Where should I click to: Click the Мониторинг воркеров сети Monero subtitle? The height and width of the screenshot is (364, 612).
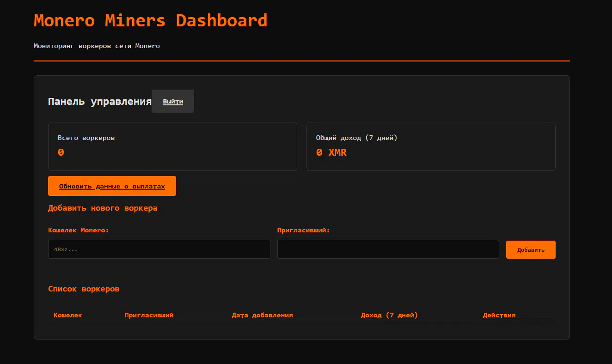(x=97, y=46)
